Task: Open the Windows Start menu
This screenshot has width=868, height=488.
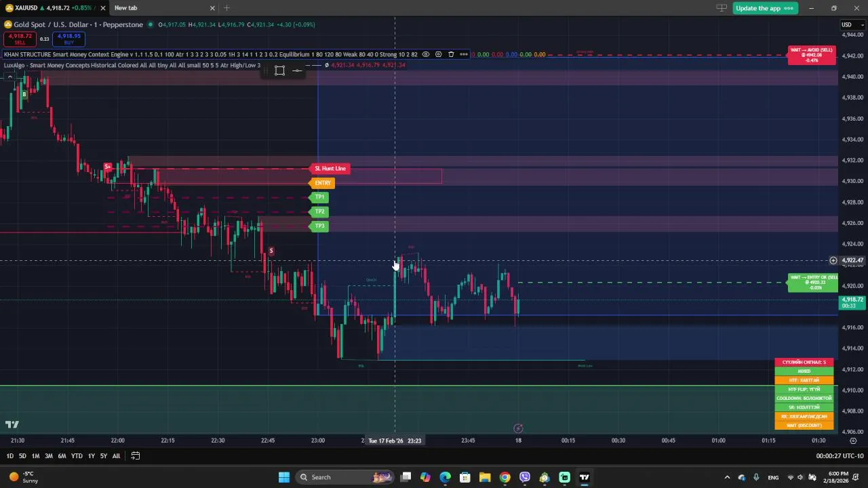Action: tap(283, 477)
